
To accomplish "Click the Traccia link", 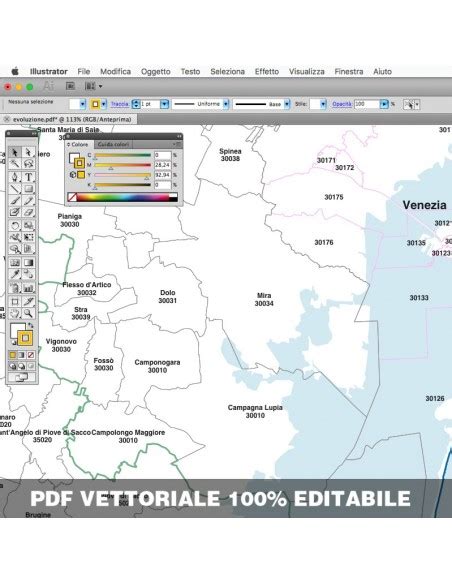I will click(x=120, y=104).
